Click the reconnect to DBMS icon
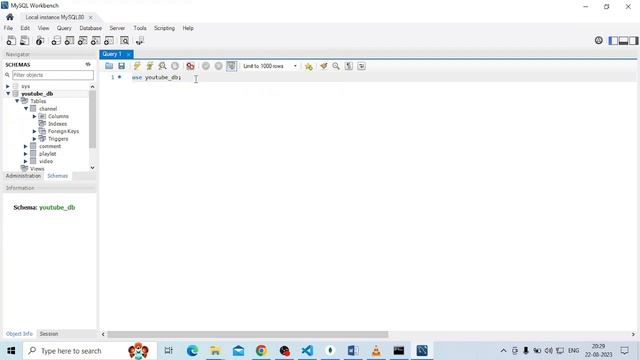Viewport: 640px width, 360px height. pos(140,40)
